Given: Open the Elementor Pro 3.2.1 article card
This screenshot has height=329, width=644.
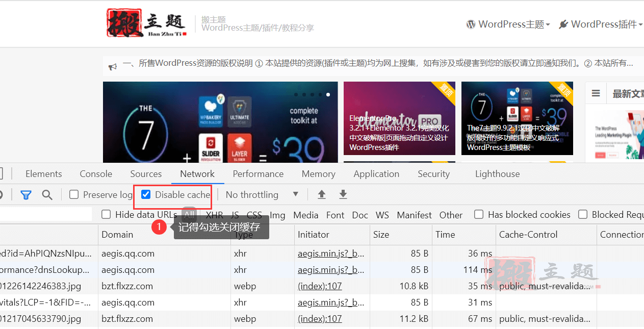Looking at the screenshot, I should tap(399, 118).
